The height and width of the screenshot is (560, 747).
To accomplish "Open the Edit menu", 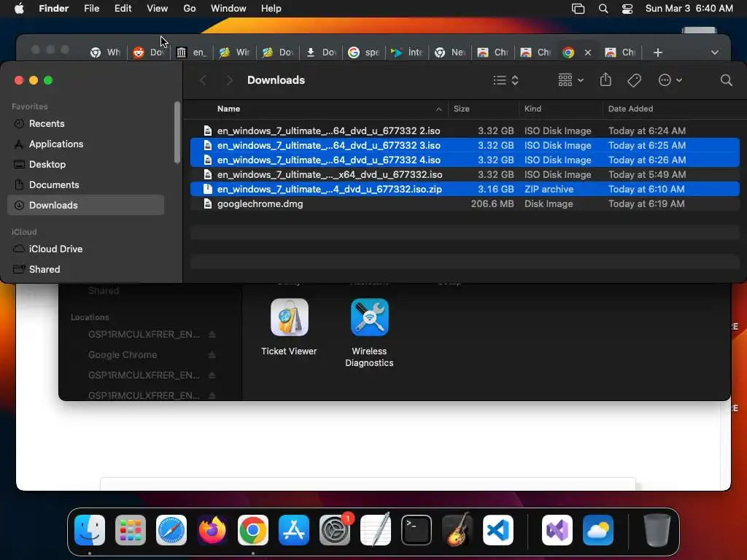I will 123,9.
